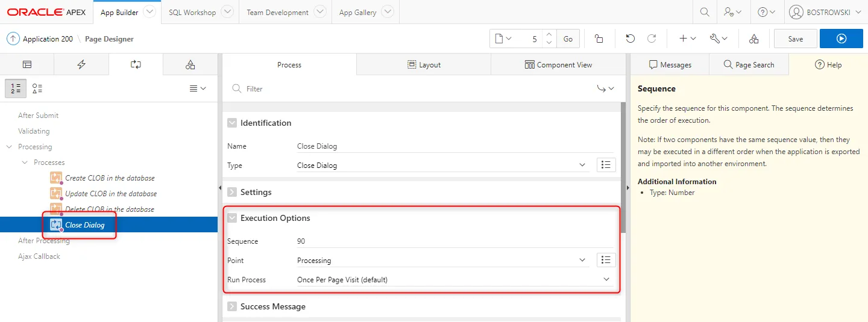Toggle sort by processing order view
The height and width of the screenshot is (322, 868).
[16, 88]
